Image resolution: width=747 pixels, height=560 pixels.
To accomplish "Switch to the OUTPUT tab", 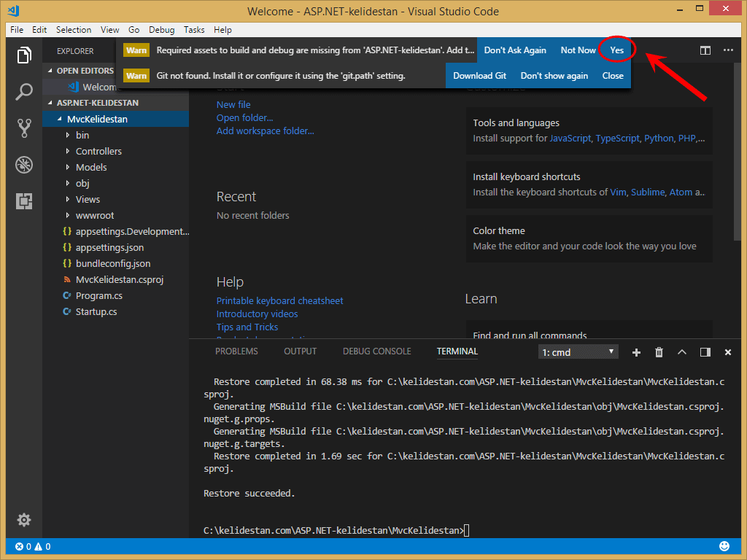I will pos(300,351).
